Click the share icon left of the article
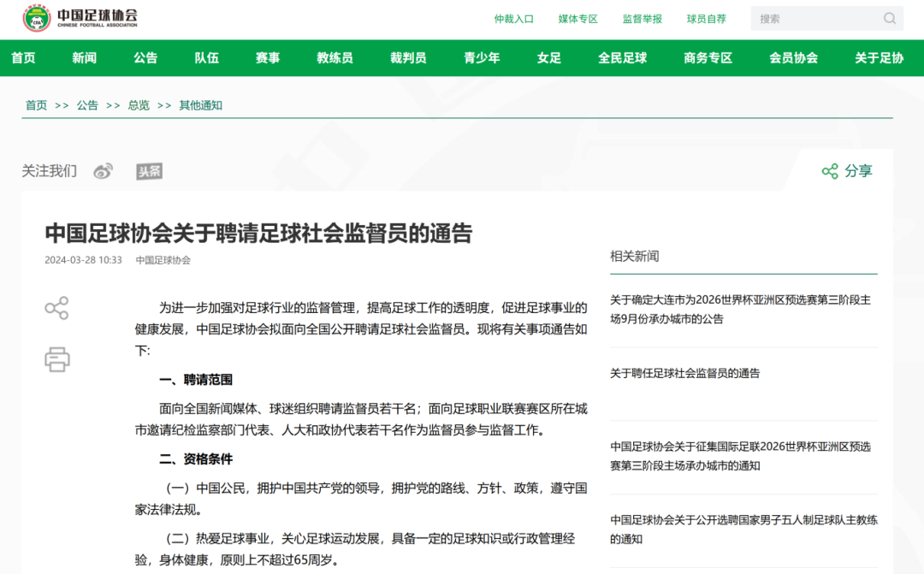The width and height of the screenshot is (924, 574). click(x=56, y=308)
